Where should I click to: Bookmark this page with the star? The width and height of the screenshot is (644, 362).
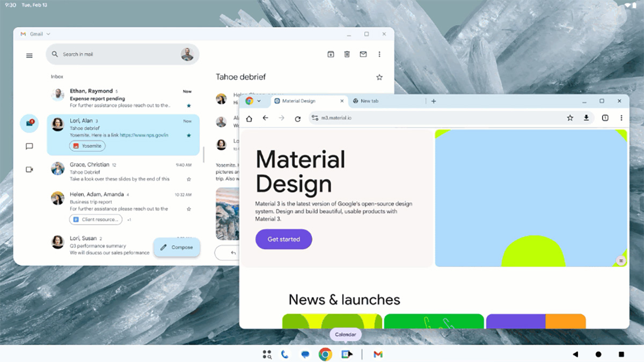pos(570,118)
